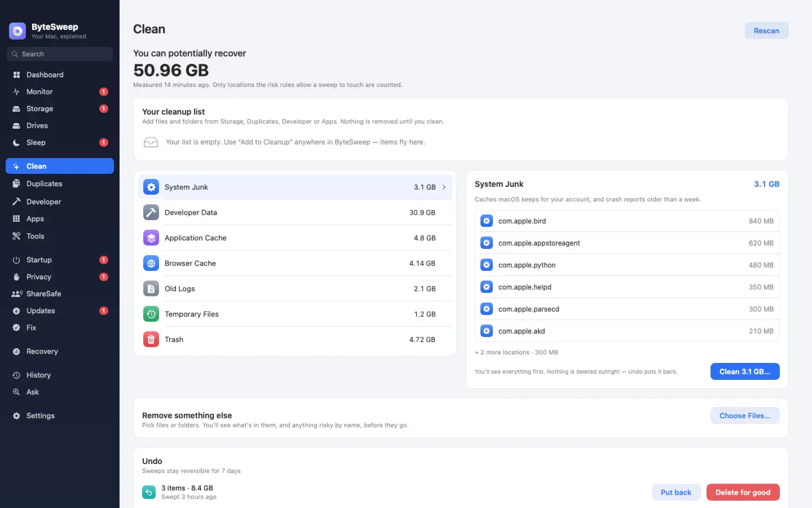Click the ByteSweep app logo
The width and height of the screenshot is (812, 508).
[x=17, y=31]
